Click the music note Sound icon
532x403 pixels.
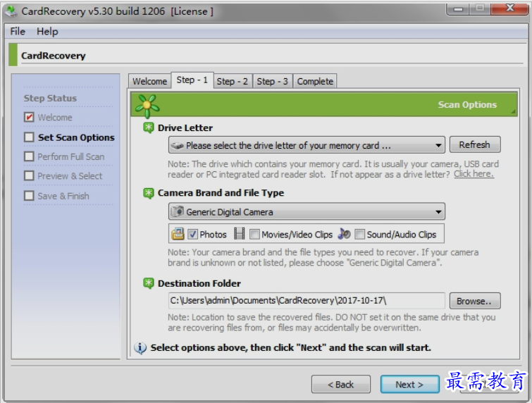[344, 234]
